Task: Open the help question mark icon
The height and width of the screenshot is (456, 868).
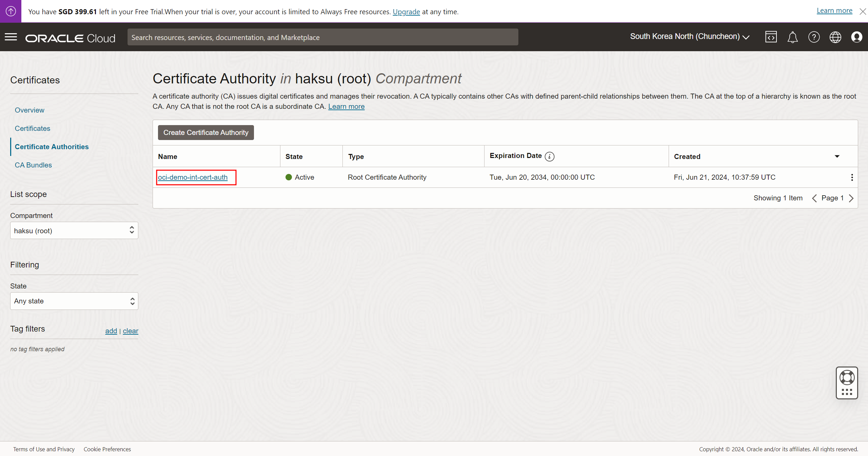Action: [x=814, y=37]
